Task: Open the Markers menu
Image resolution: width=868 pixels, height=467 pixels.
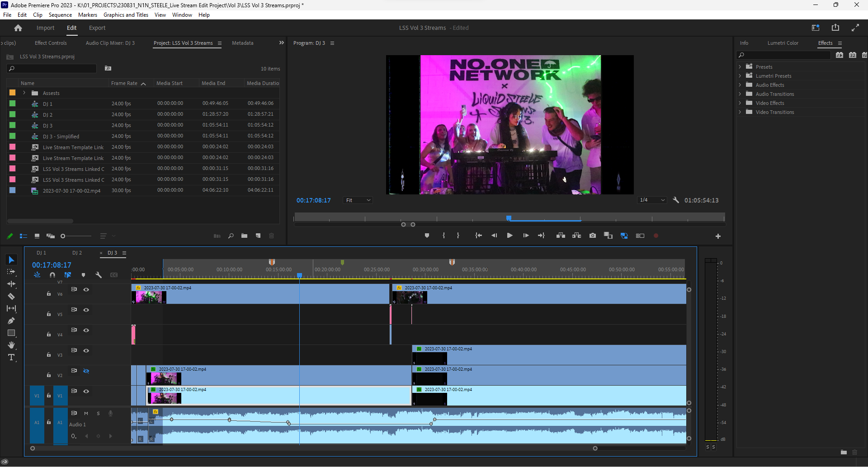Action: coord(88,15)
